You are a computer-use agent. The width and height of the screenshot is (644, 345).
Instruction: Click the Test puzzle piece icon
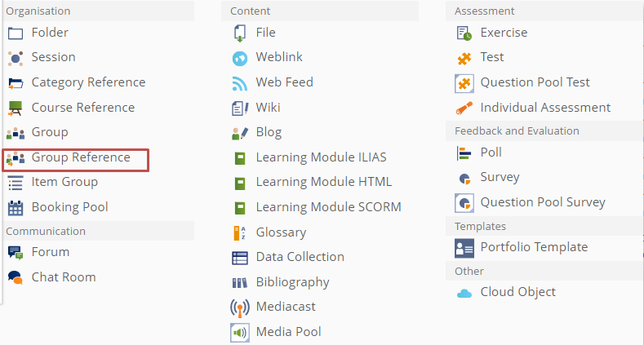click(x=464, y=58)
